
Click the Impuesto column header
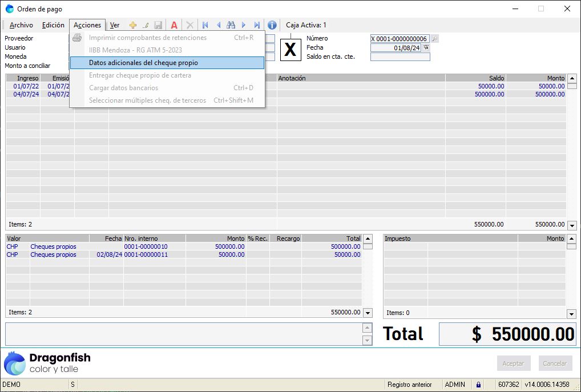[x=450, y=239]
